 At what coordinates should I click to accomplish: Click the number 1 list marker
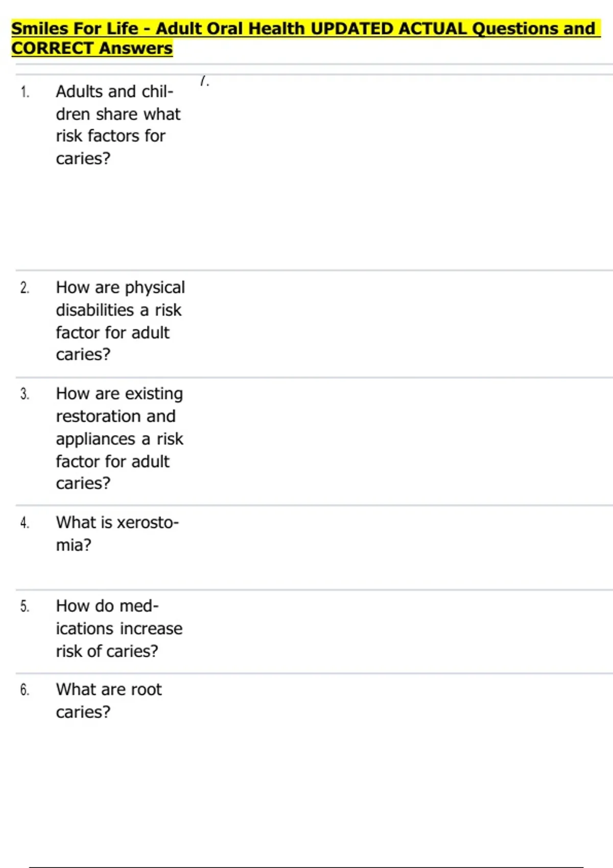(x=25, y=92)
